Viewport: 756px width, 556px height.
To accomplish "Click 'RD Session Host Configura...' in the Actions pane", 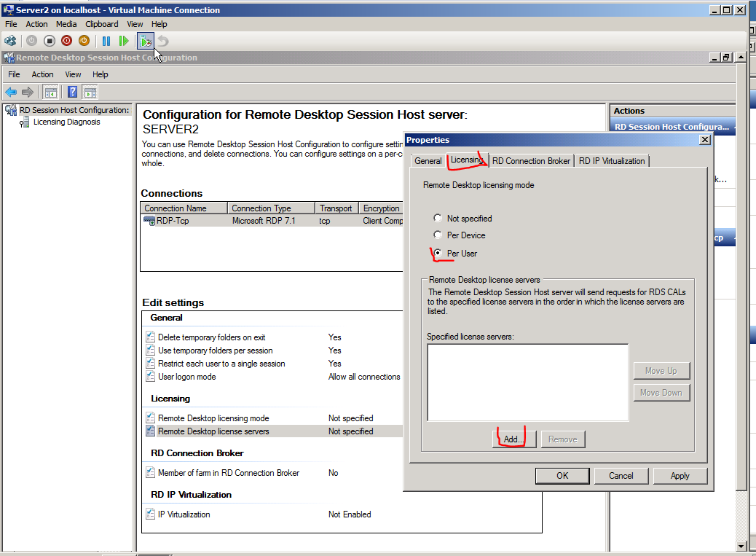I will click(x=673, y=127).
